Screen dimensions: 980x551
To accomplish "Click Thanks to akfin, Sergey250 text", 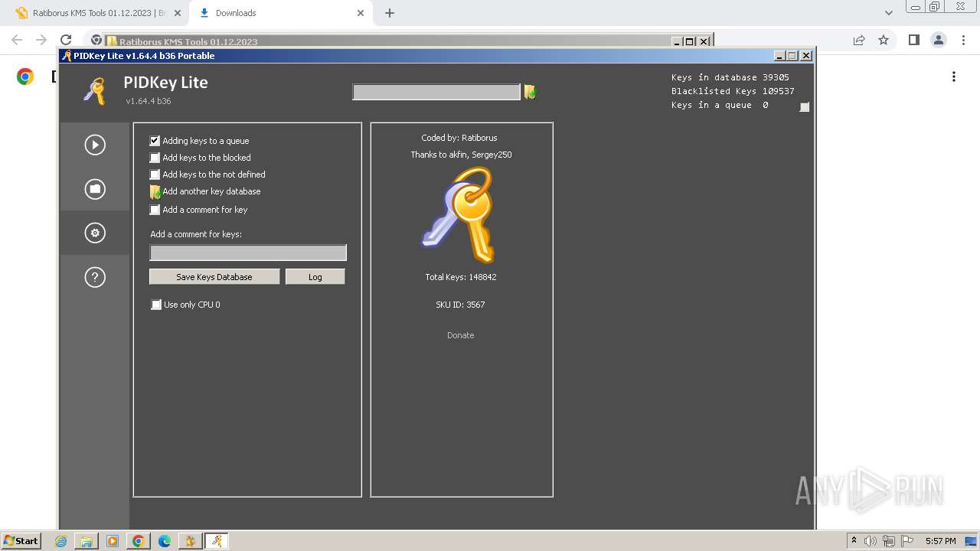I will (461, 155).
